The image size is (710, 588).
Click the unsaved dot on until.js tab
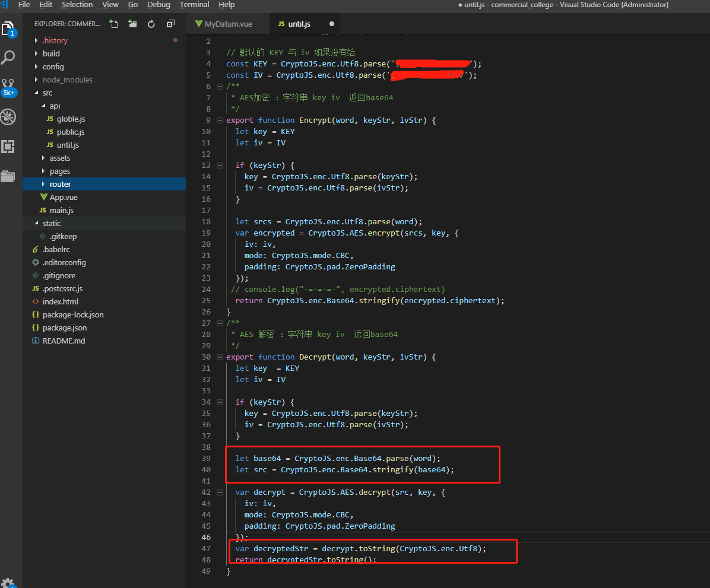click(x=332, y=24)
